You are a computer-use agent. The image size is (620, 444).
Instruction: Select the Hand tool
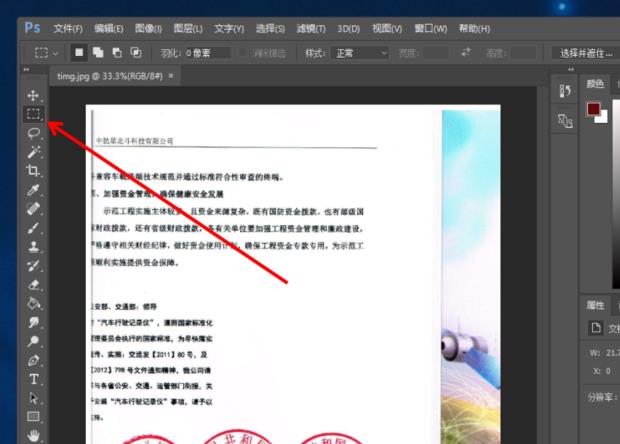point(33,435)
